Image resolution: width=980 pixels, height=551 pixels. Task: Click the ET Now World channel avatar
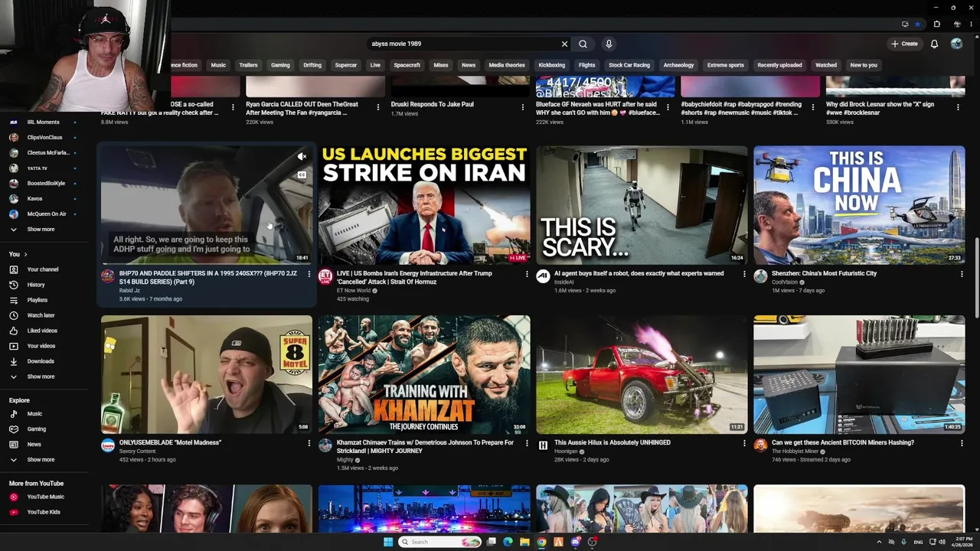325,276
